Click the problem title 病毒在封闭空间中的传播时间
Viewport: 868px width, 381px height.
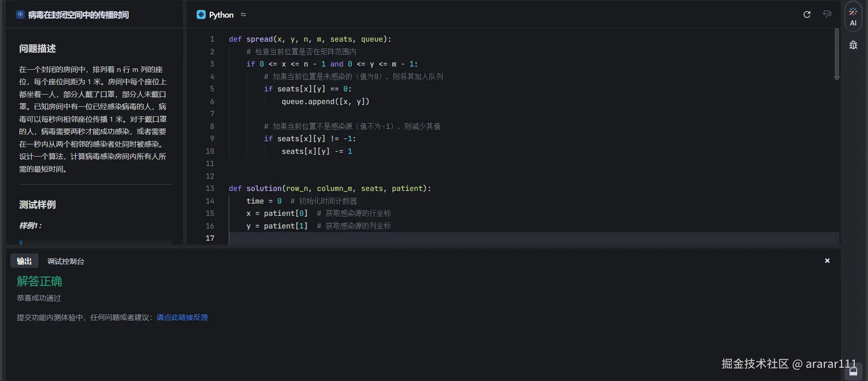[78, 15]
